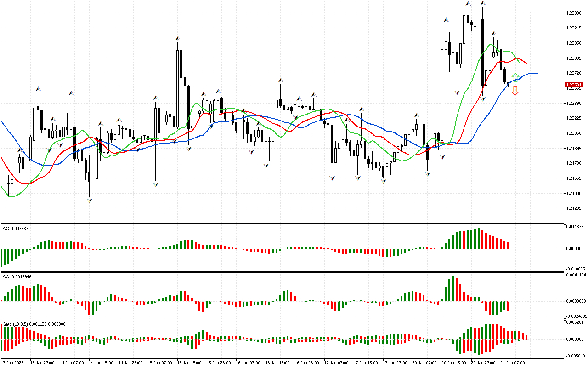This screenshot has height=368, width=588.
Task: Click the 1.22720 price scale label
Action: point(574,73)
